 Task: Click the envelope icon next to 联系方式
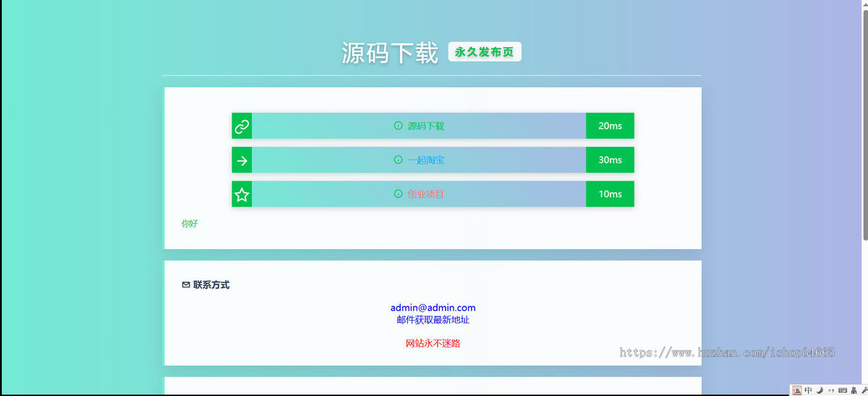186,285
